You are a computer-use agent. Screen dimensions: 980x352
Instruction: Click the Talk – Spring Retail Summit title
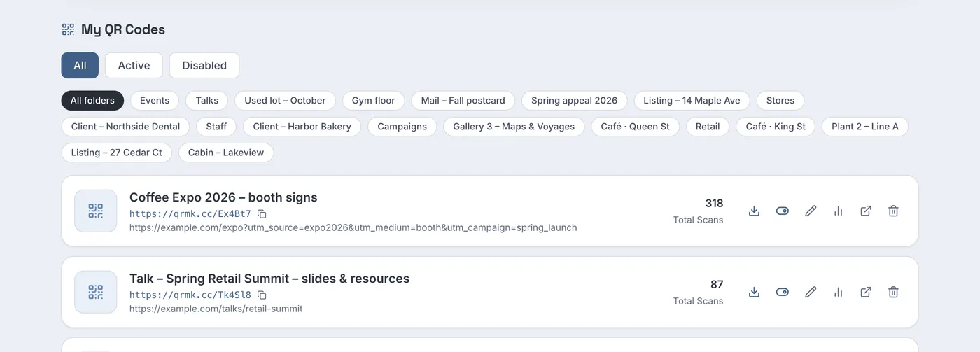tap(269, 279)
